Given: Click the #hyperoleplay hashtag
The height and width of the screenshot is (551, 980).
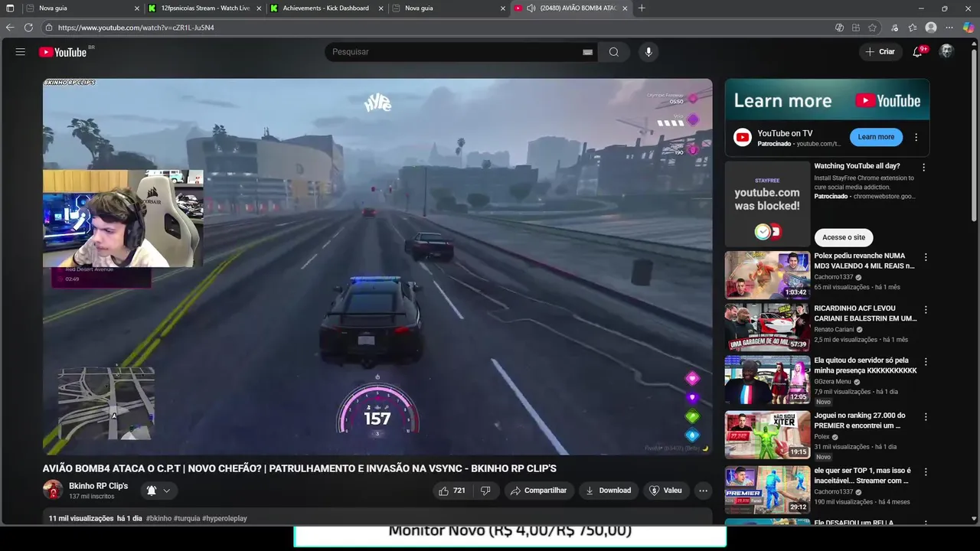Looking at the screenshot, I should click(224, 518).
